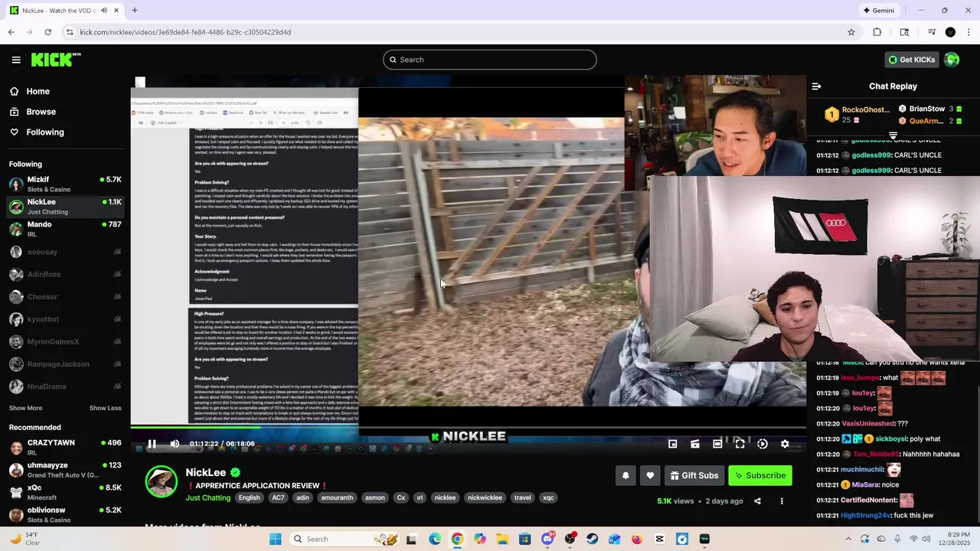The image size is (980, 551).
Task: Open oblivionsw recommended channel
Action: (65, 515)
